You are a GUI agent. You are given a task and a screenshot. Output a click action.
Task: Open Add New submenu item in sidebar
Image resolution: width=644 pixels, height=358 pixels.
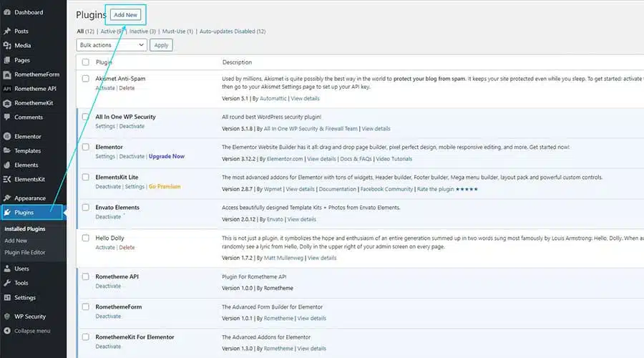point(16,241)
